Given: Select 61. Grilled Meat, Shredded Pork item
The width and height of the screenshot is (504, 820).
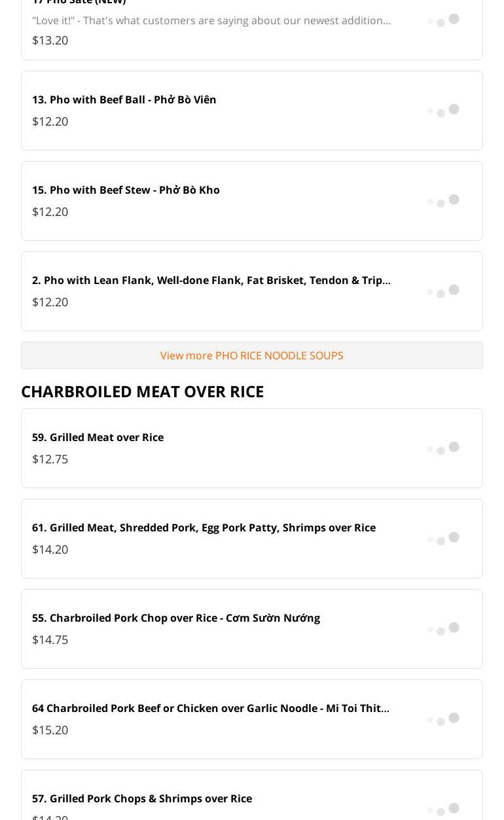Looking at the screenshot, I should (x=204, y=527).
